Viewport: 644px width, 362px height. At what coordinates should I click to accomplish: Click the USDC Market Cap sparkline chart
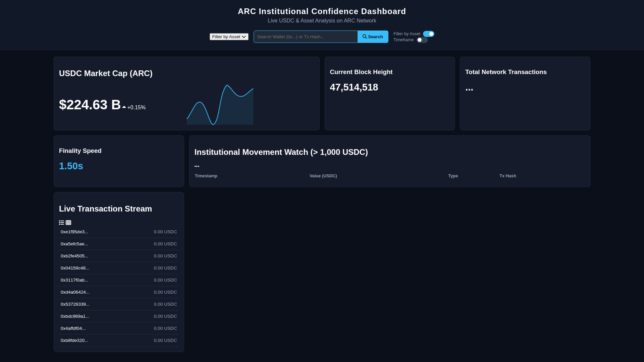coord(220,105)
